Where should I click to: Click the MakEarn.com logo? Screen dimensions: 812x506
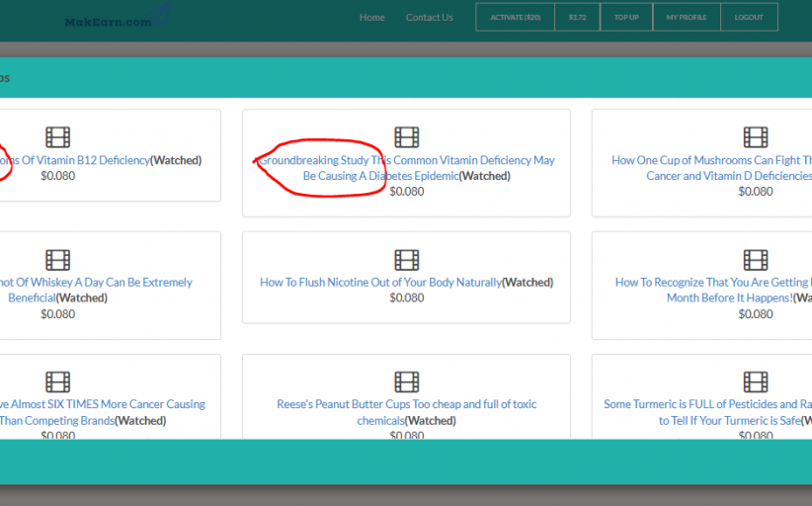[109, 20]
